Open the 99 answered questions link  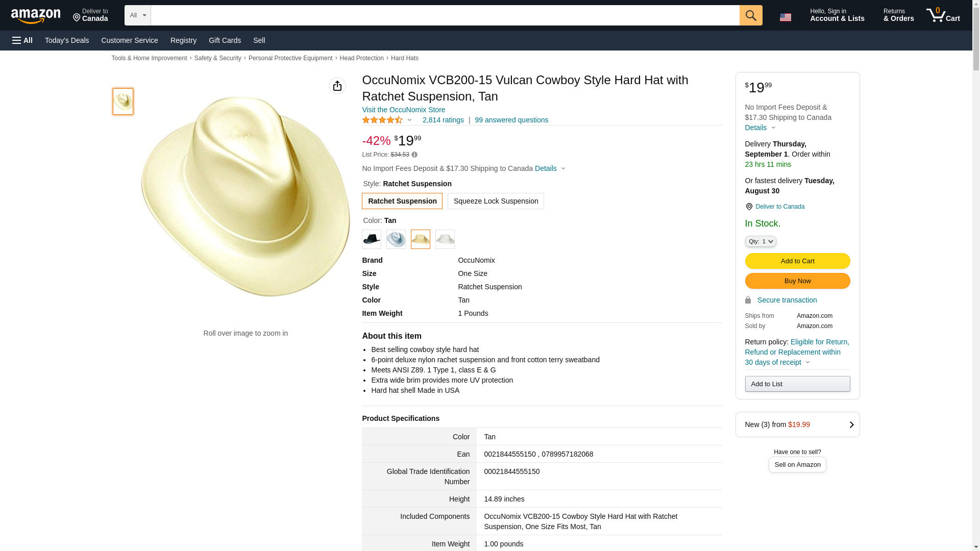point(511,120)
